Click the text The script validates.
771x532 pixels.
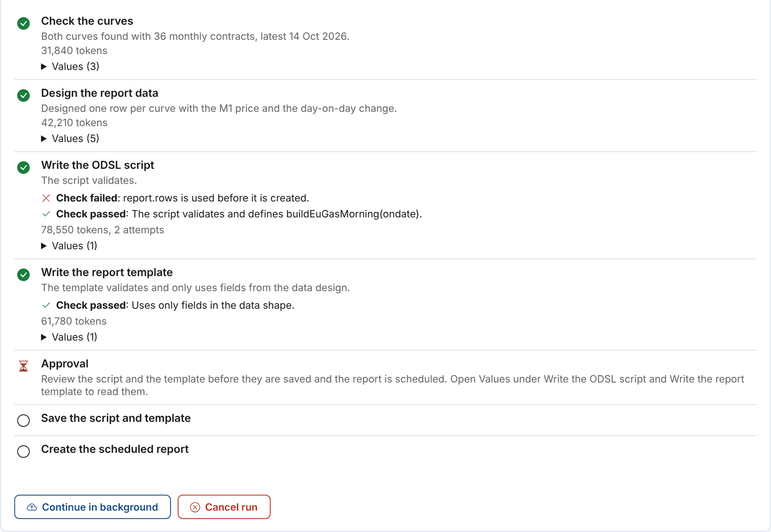tap(89, 181)
